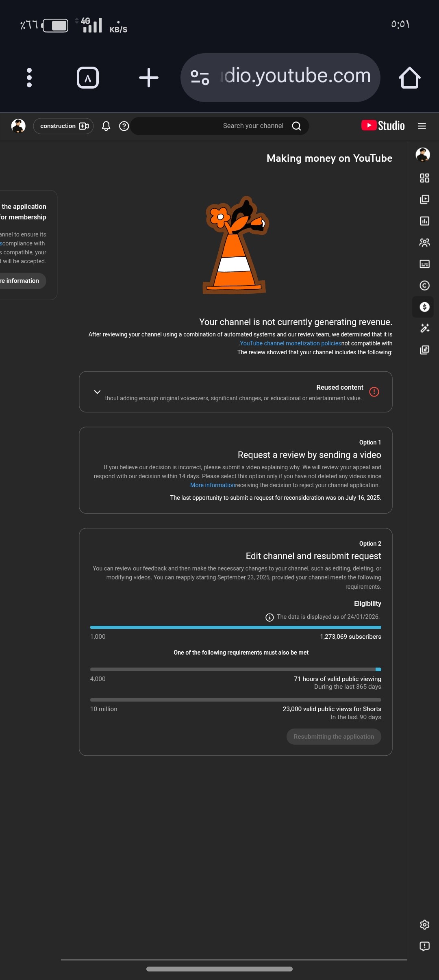The width and height of the screenshot is (439, 980).
Task: Click the Send feedback icon
Action: point(424,947)
